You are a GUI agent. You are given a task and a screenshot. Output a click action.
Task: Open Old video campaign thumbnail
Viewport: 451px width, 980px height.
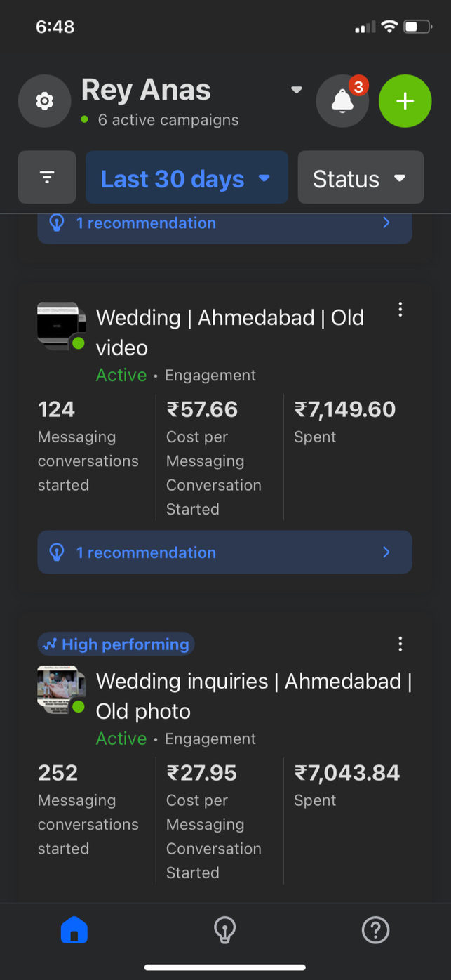(x=60, y=326)
